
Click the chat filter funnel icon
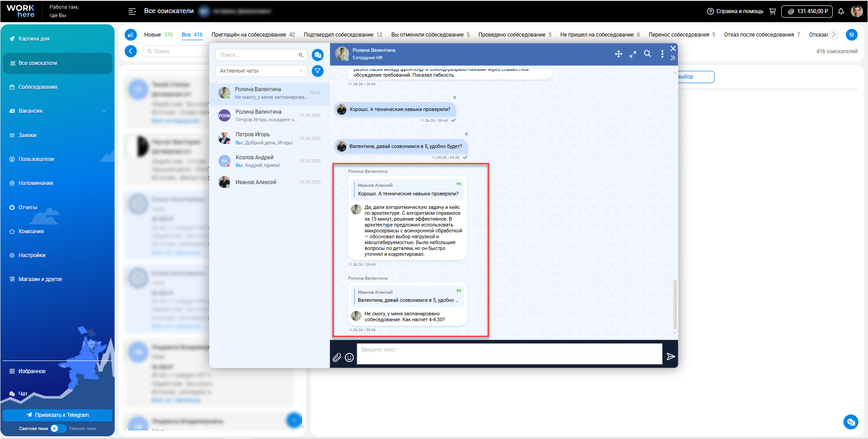pos(318,71)
